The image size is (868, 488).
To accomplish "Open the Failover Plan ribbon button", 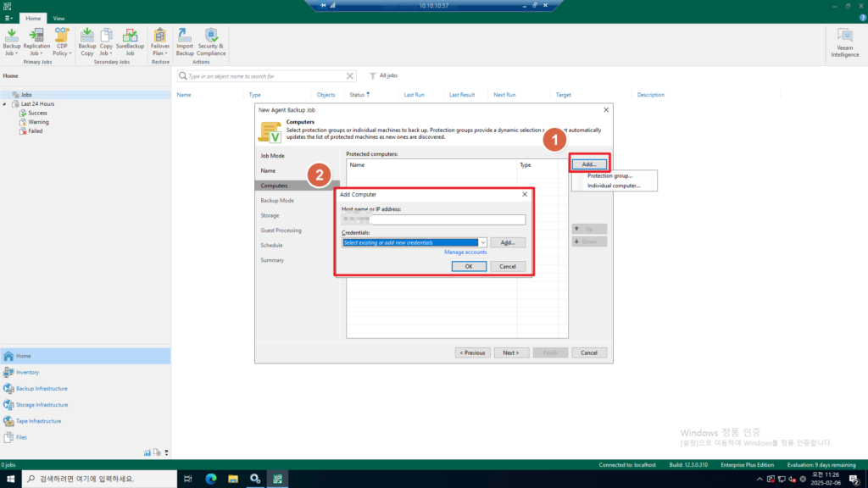I will pyautogui.click(x=160, y=42).
